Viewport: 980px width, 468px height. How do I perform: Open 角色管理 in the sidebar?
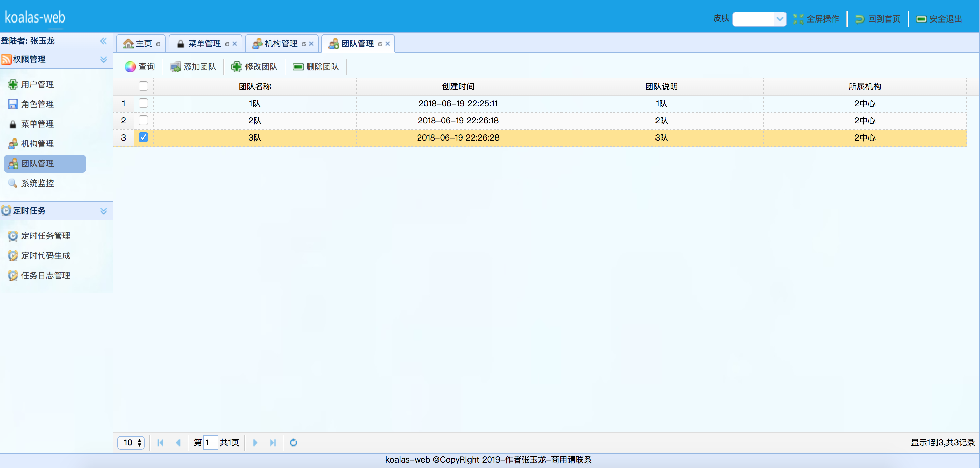[45, 104]
